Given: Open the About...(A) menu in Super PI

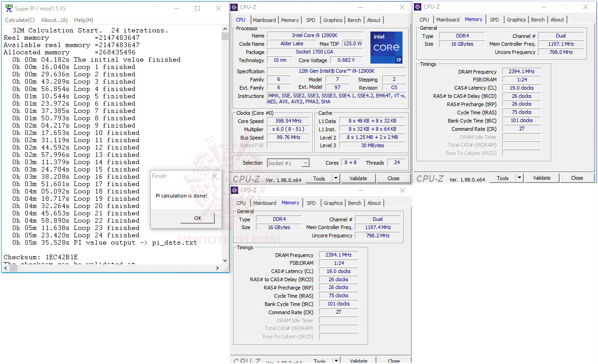Looking at the screenshot, I should pos(54,20).
